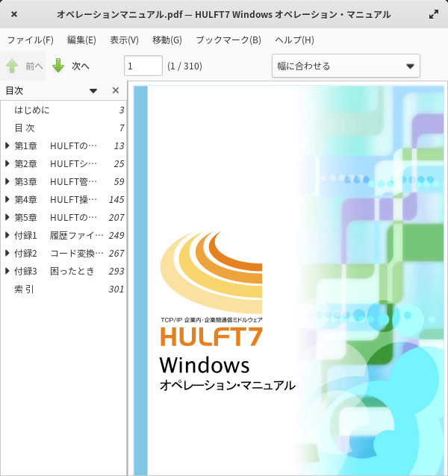This screenshot has height=476, width=448.
Task: Go to the next page with the green down arrow
Action: [x=58, y=66]
